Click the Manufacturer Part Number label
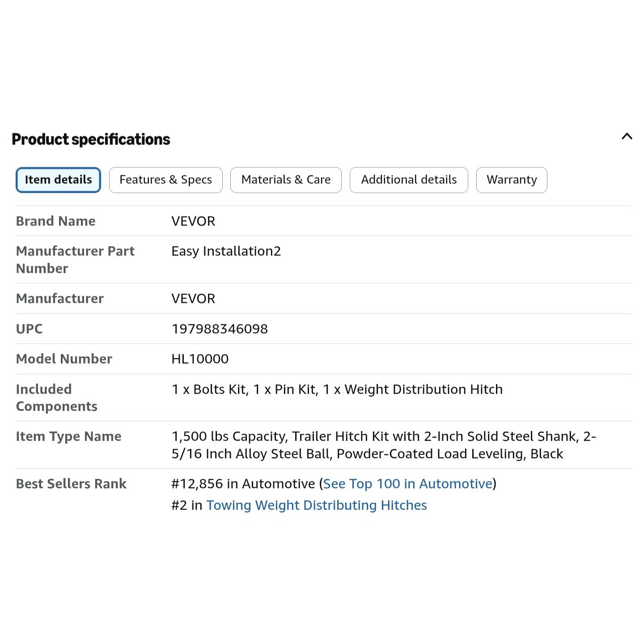 75,259
